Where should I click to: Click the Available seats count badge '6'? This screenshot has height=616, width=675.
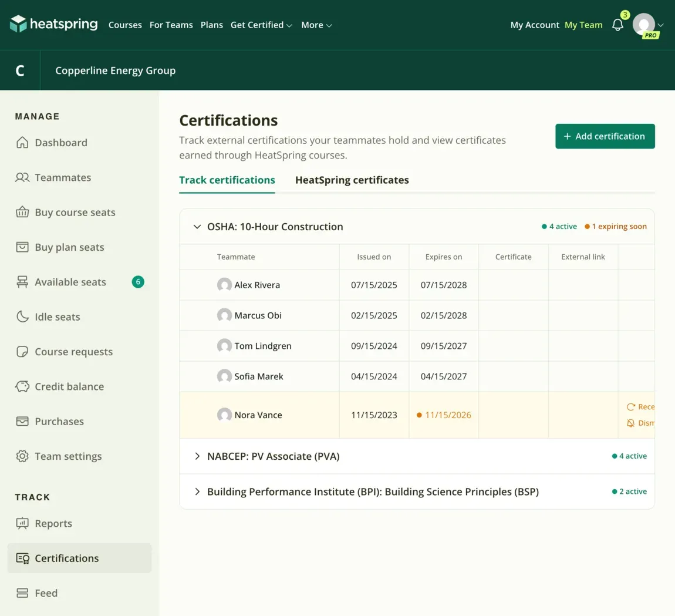click(138, 282)
